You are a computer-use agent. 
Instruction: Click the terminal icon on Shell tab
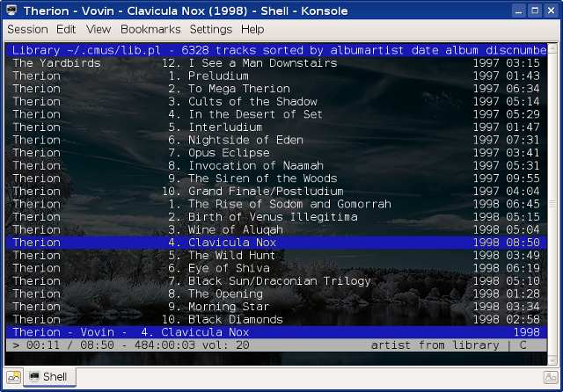(x=34, y=376)
